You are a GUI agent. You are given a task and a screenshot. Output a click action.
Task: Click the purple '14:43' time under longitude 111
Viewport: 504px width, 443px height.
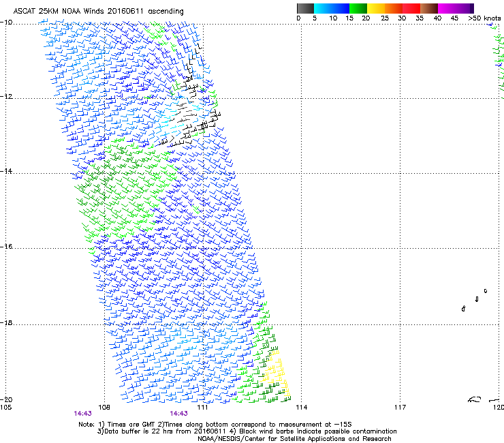pyautogui.click(x=178, y=414)
